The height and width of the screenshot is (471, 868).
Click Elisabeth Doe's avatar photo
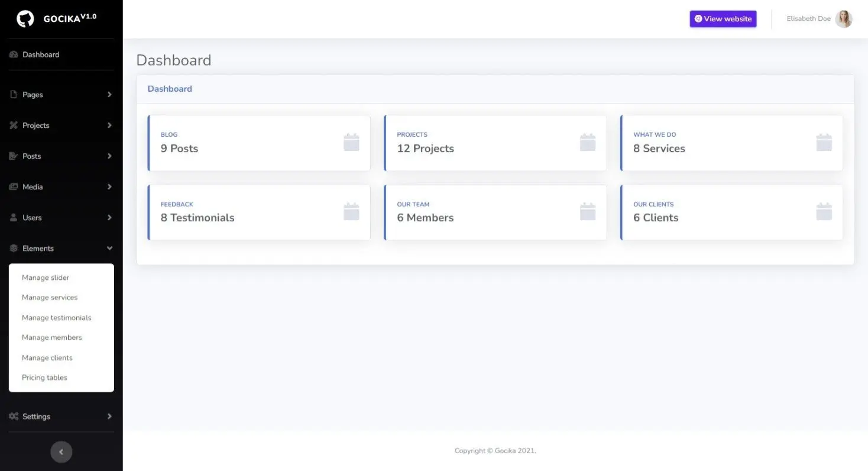[844, 19]
